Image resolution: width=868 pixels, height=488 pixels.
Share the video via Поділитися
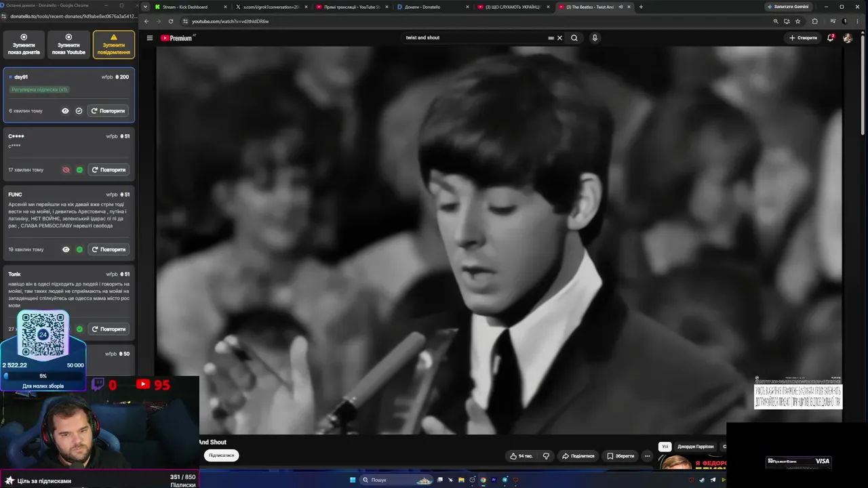click(578, 456)
